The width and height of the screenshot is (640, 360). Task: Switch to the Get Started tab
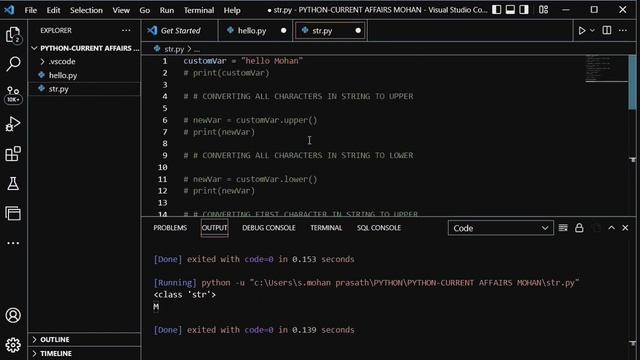coord(180,31)
